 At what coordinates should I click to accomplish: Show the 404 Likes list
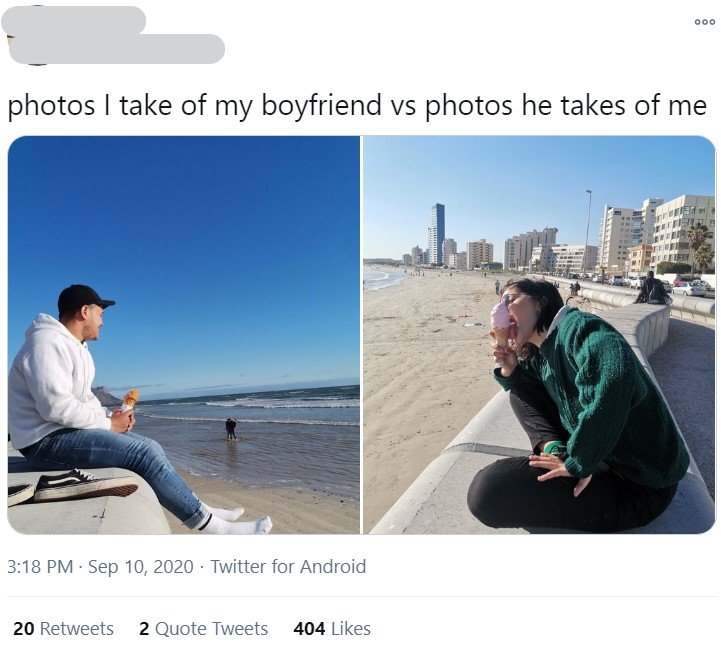pos(332,629)
